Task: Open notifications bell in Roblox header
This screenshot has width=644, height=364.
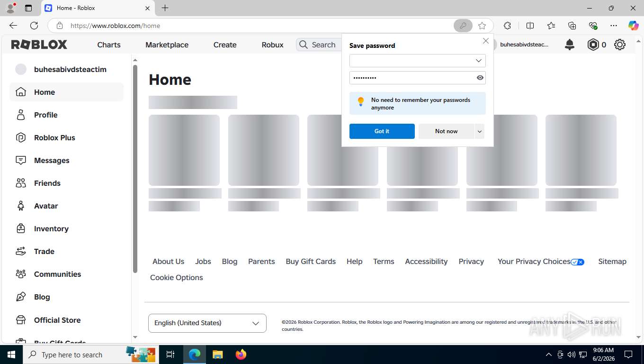Action: click(x=570, y=45)
